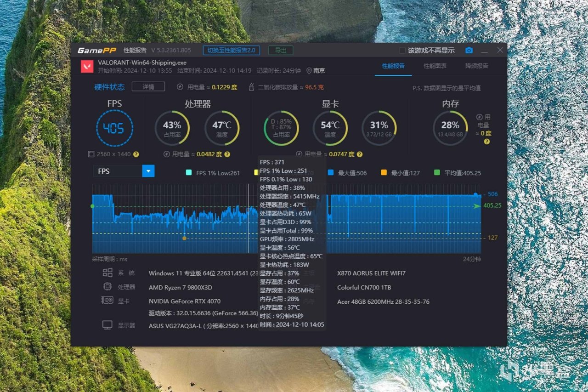Click the blue 最大值 legend swatch

pyautogui.click(x=330, y=173)
